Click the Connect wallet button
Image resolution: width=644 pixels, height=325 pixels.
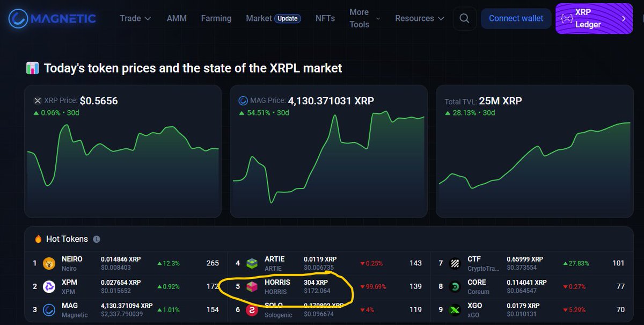(x=516, y=18)
